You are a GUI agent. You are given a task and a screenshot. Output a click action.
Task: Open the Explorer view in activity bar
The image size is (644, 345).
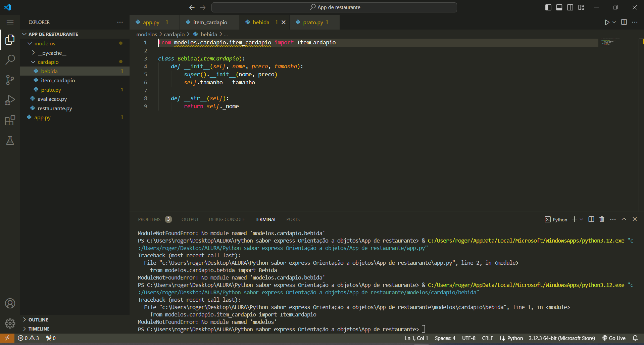[10, 40]
